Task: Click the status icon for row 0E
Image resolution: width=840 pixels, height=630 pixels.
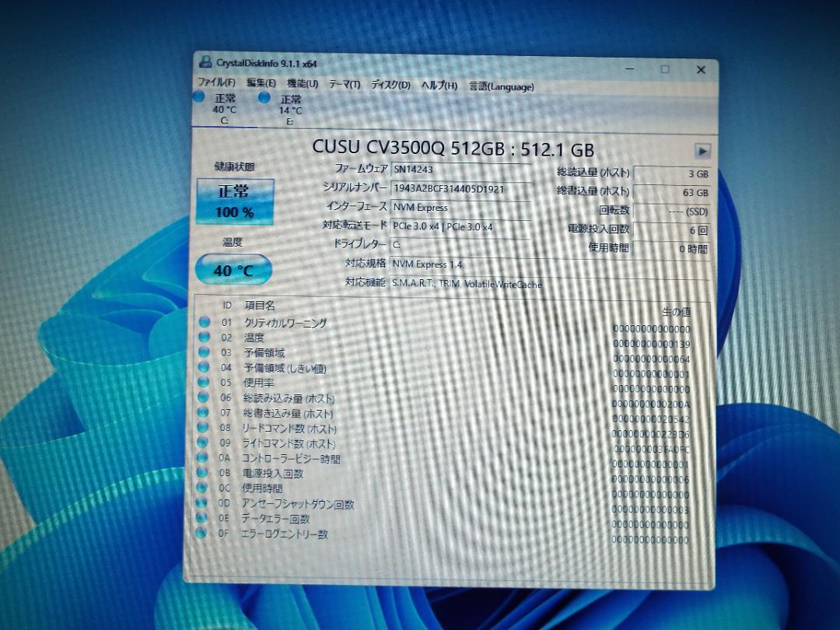Action: (x=201, y=517)
